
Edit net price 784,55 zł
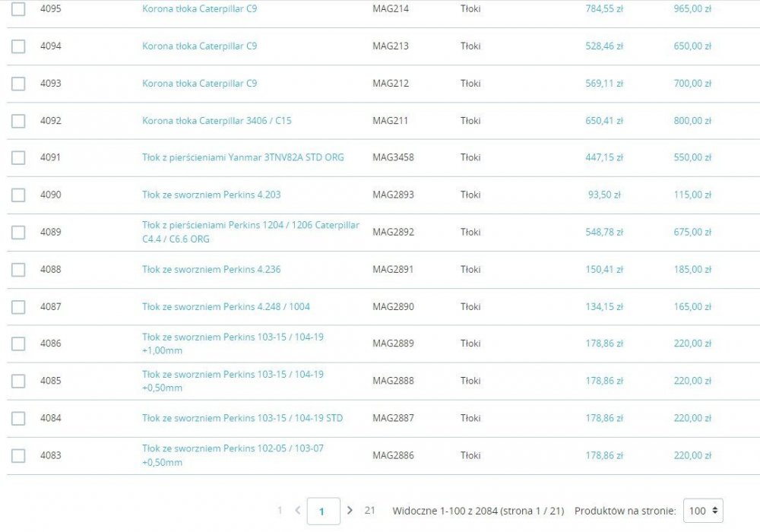(604, 8)
